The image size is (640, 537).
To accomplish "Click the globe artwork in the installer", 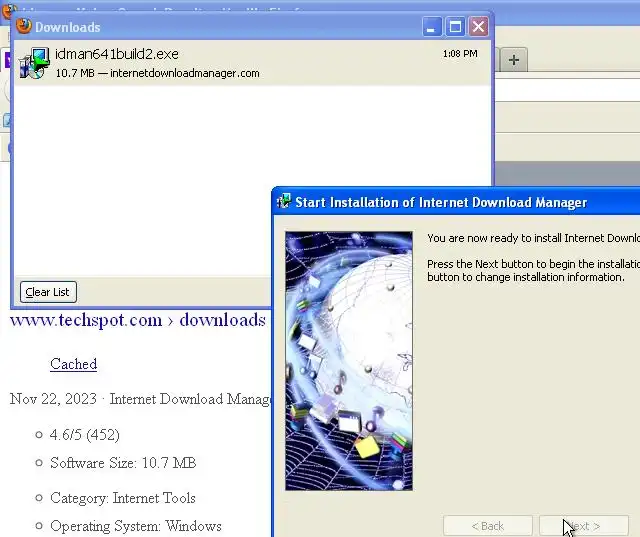I will point(349,361).
